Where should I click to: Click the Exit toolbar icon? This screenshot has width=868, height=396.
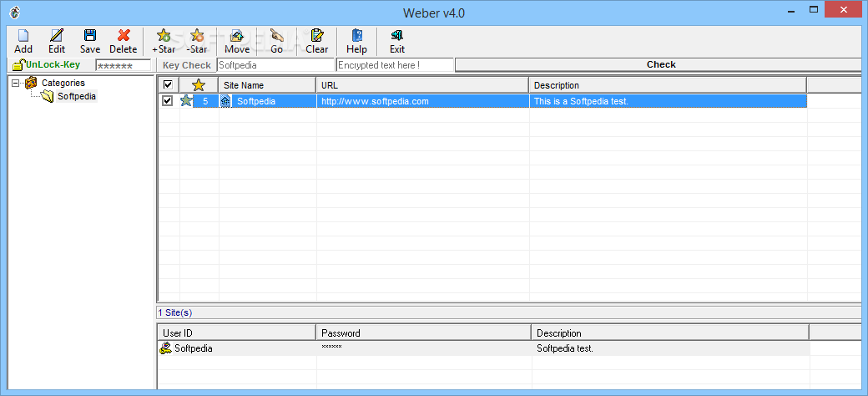pyautogui.click(x=397, y=36)
